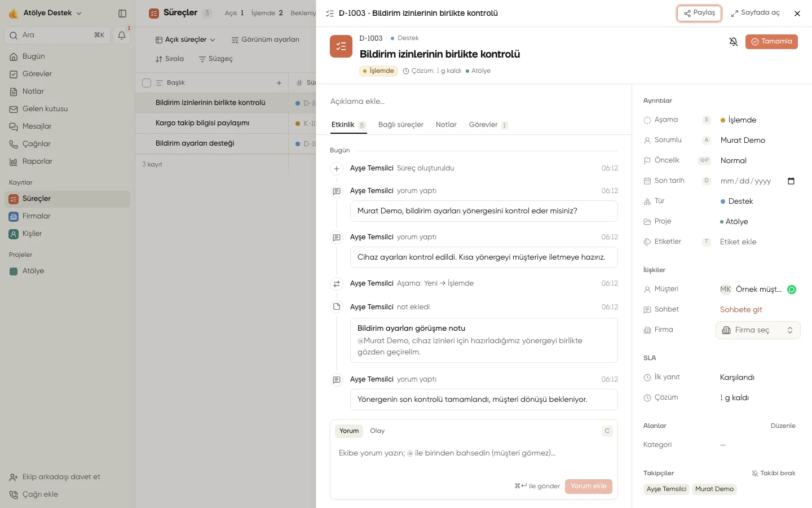Click the Açıklama ekle description field

point(474,102)
